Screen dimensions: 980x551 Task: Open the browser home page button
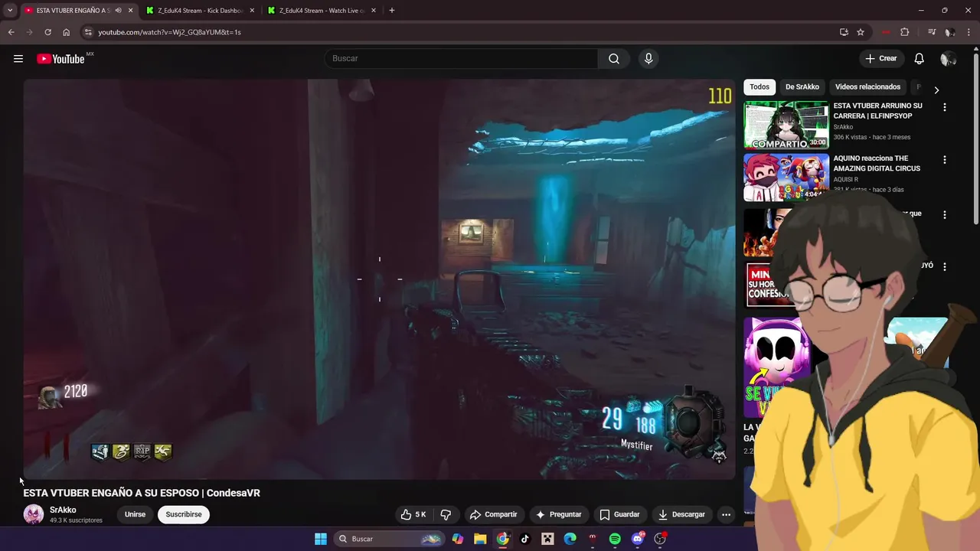click(x=67, y=32)
